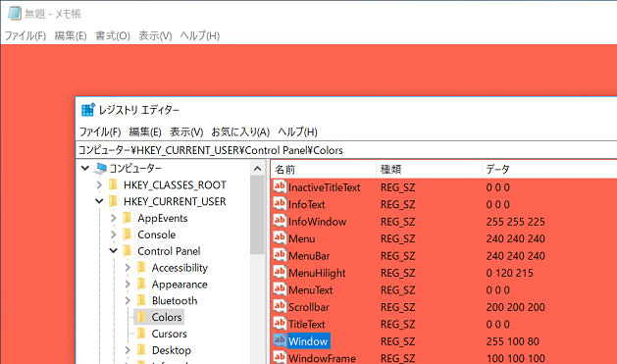Viewport: 617px width, 364px height.
Task: Select the MenuHilight value name
Action: point(317,273)
